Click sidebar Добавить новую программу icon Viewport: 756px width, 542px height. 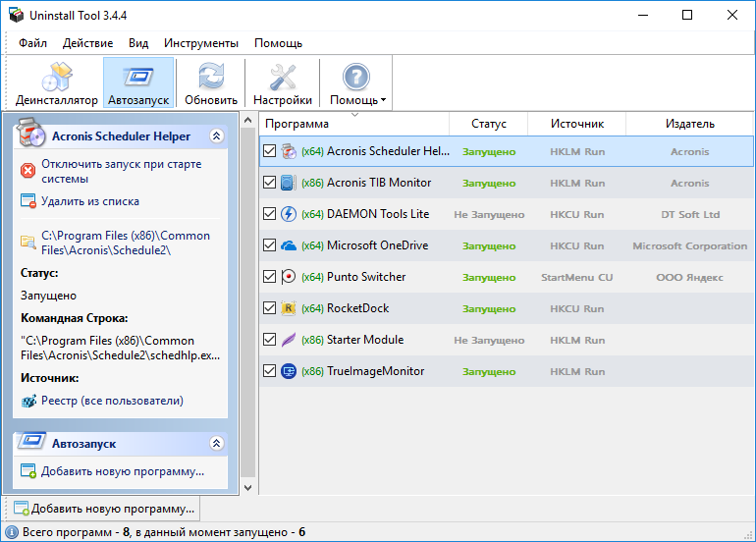(28, 471)
